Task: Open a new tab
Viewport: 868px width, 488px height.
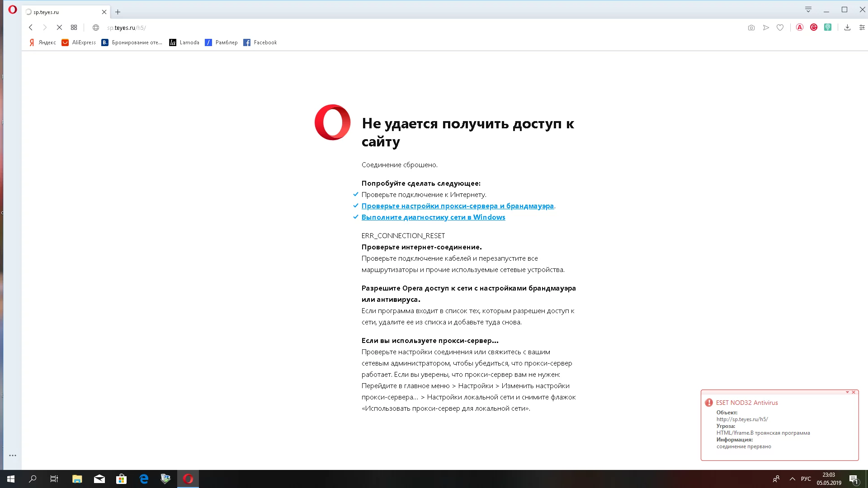Action: tap(118, 12)
